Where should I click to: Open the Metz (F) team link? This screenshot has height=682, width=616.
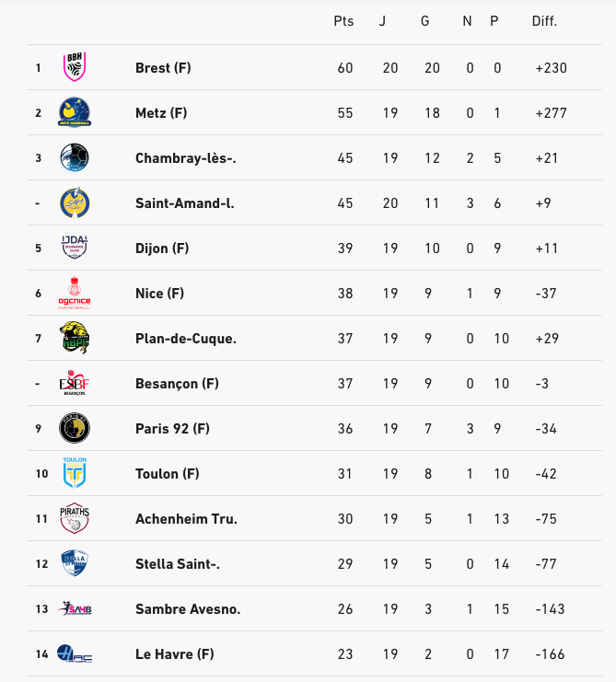[x=161, y=112]
